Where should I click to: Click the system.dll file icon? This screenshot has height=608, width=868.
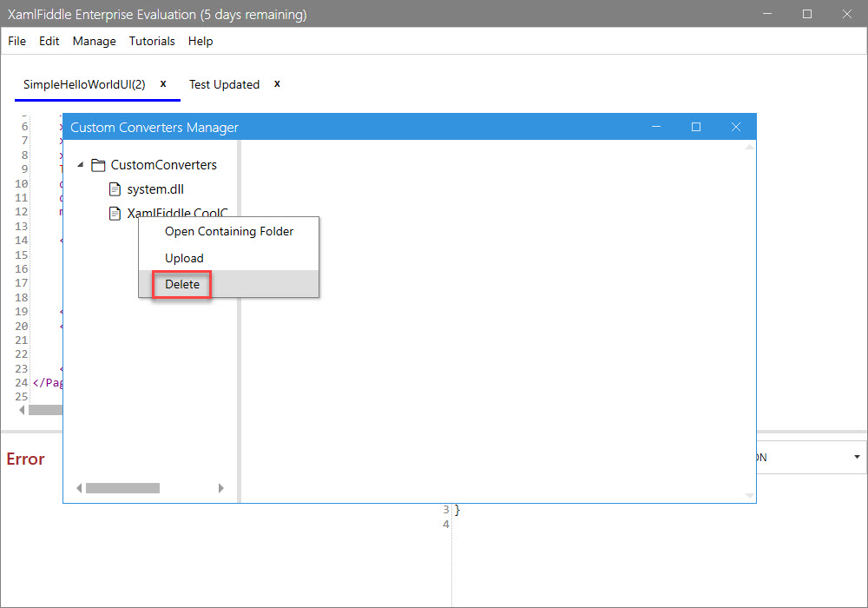[115, 189]
